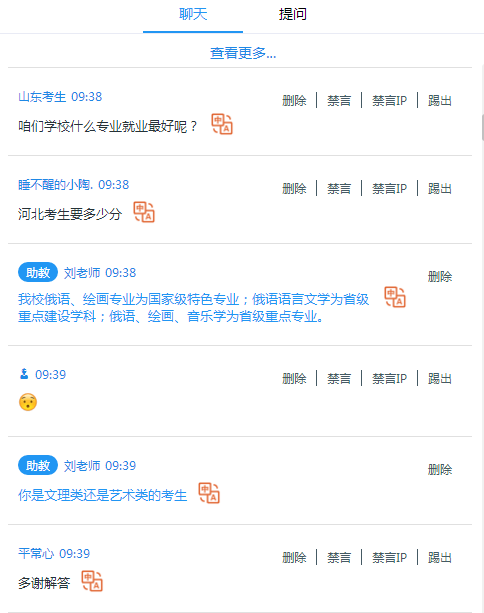Viewport: 484px width, 613px height.
Task: Translate the message 河北考生要多少分
Action: (144, 212)
